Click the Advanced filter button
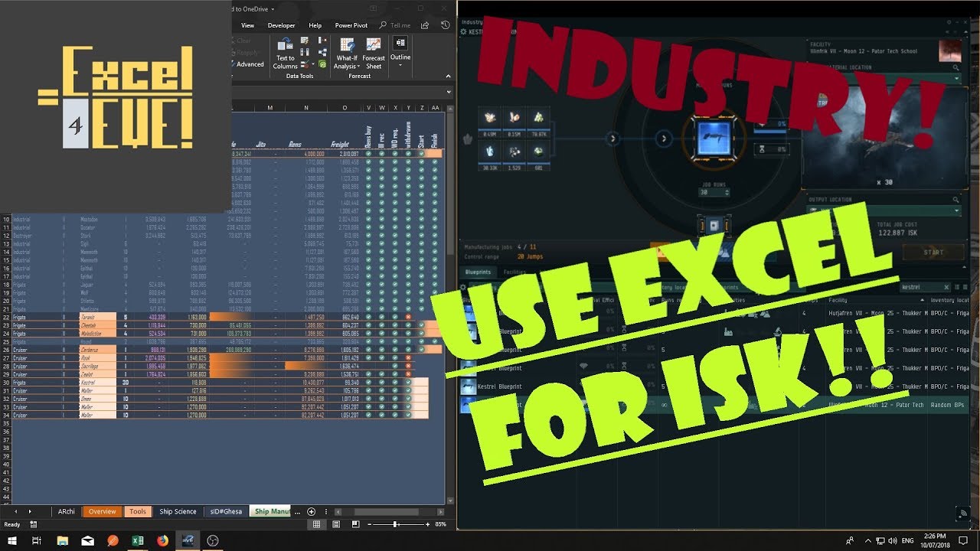Image resolution: width=980 pixels, height=551 pixels. [246, 64]
